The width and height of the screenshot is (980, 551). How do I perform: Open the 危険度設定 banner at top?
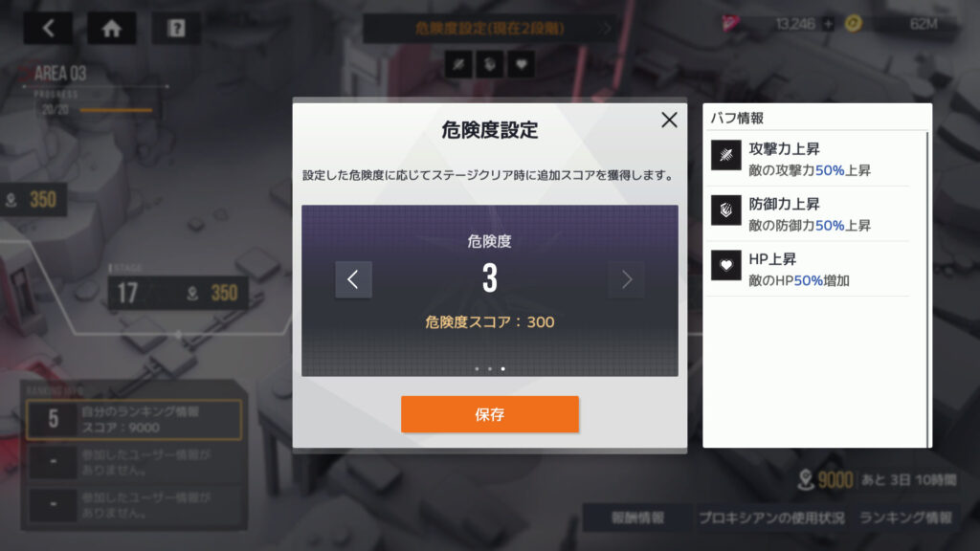click(x=490, y=29)
